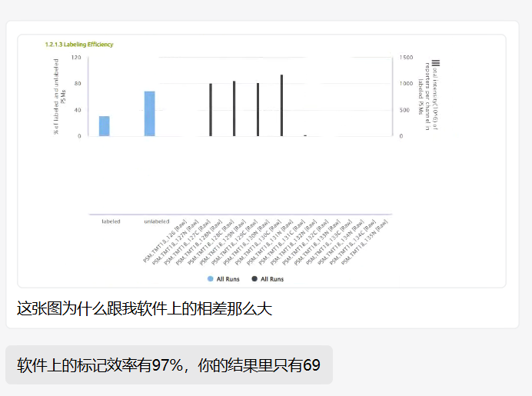532x396 pixels.
Task: Click the gray bubble mentioning 97% labeling efficiency
Action: pyautogui.click(x=168, y=365)
